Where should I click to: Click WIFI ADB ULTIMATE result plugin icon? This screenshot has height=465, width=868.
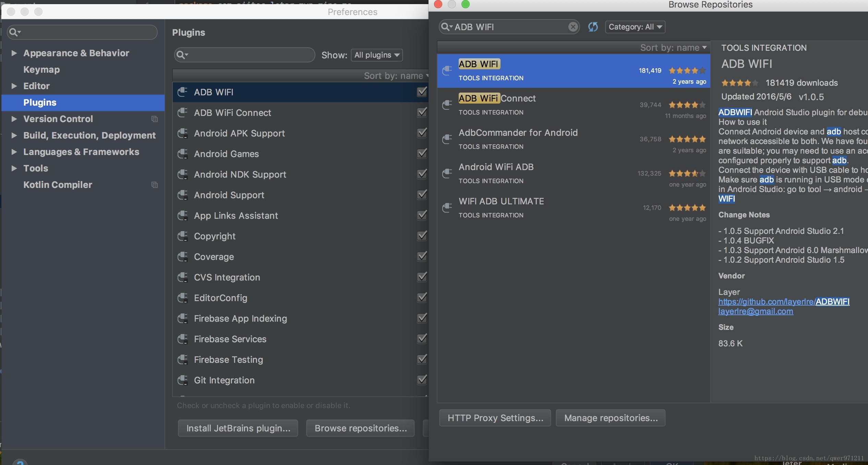pyautogui.click(x=447, y=207)
